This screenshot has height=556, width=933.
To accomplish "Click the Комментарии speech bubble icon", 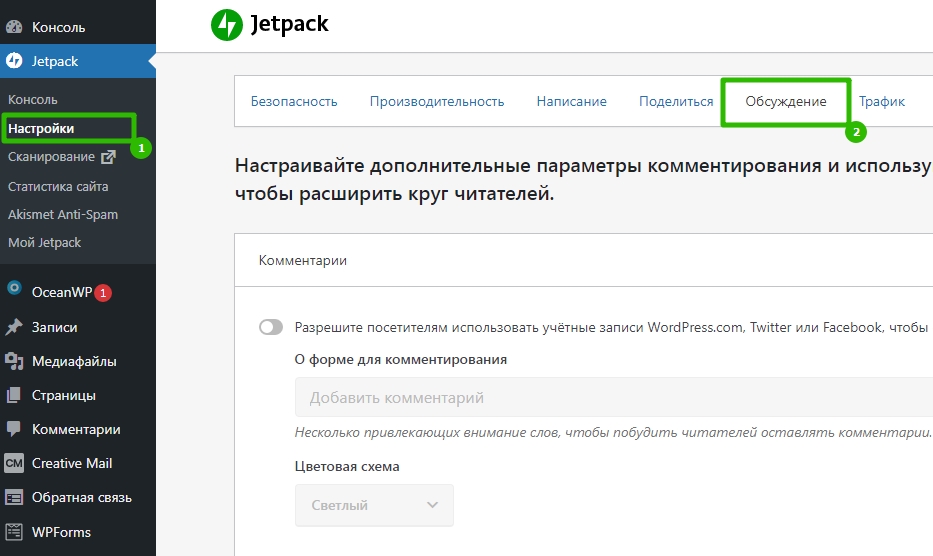I will pos(14,429).
